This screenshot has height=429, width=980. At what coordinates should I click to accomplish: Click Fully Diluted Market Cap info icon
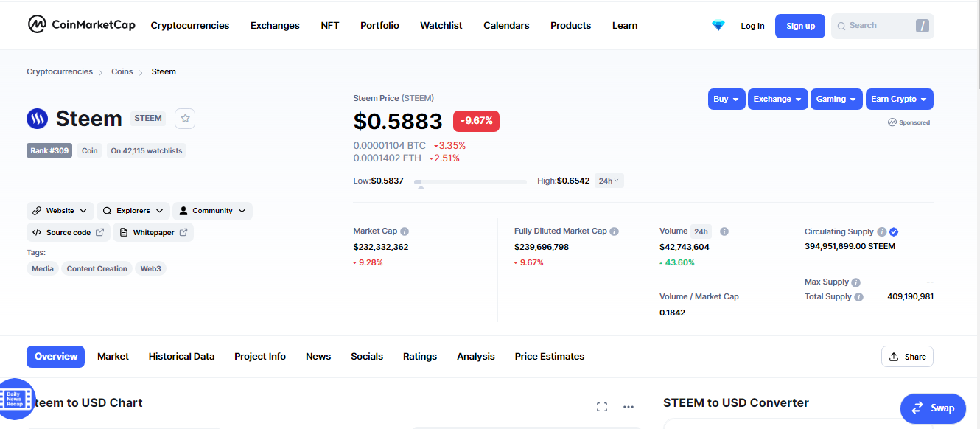[615, 231]
